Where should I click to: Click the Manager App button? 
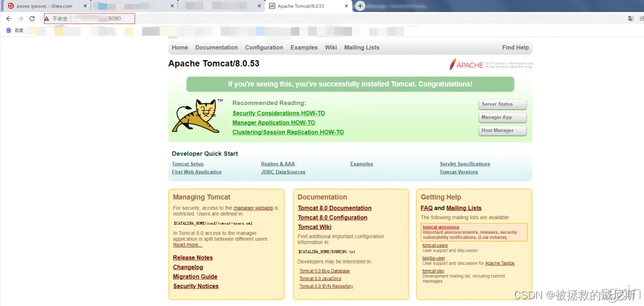502,117
